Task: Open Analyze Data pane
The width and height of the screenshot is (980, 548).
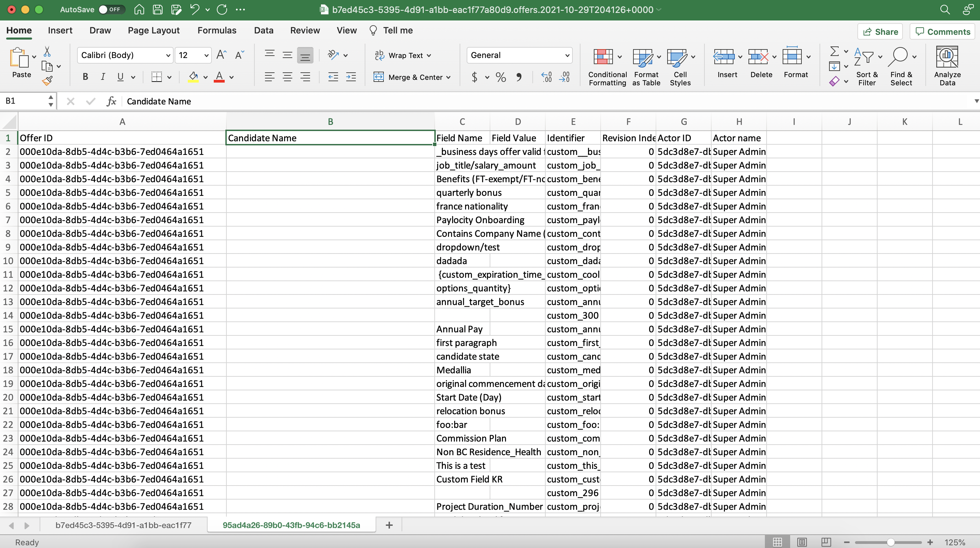Action: [x=947, y=64]
